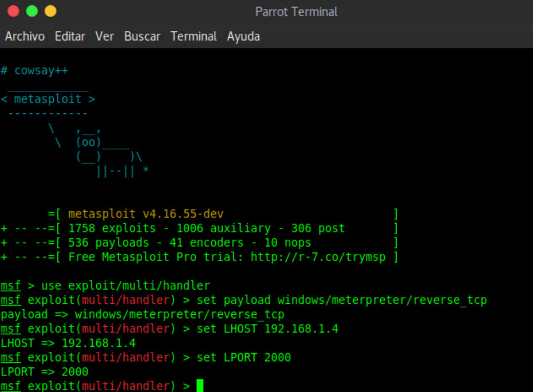Screen dimensions: 533x392
Task: Open the Ayuda menu
Action: pyautogui.click(x=243, y=37)
